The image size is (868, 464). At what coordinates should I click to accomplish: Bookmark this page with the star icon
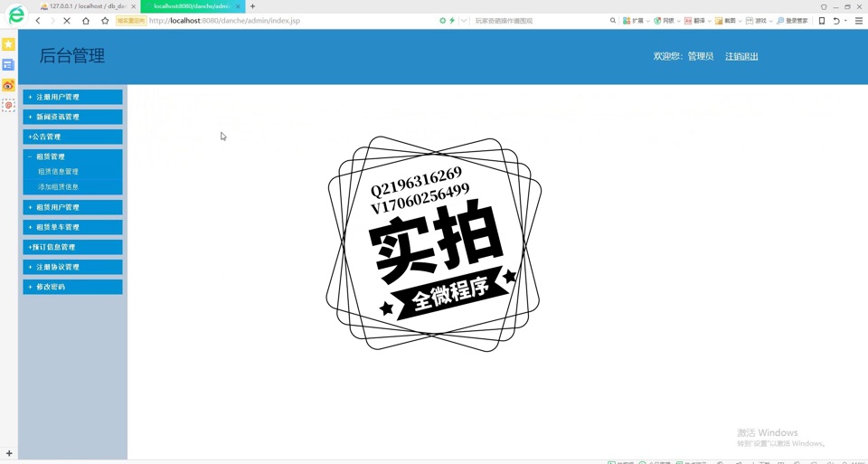point(105,21)
